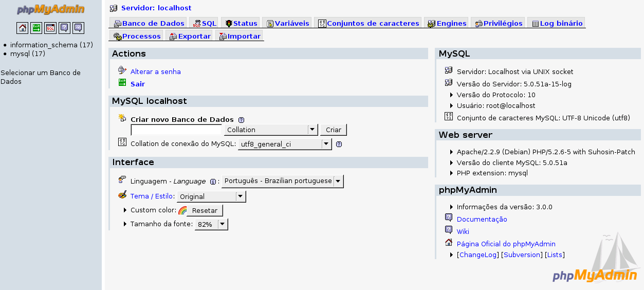This screenshot has width=644, height=290.
Task: Open the utf8_general_ci connection collation dropdown
Action: pos(285,144)
